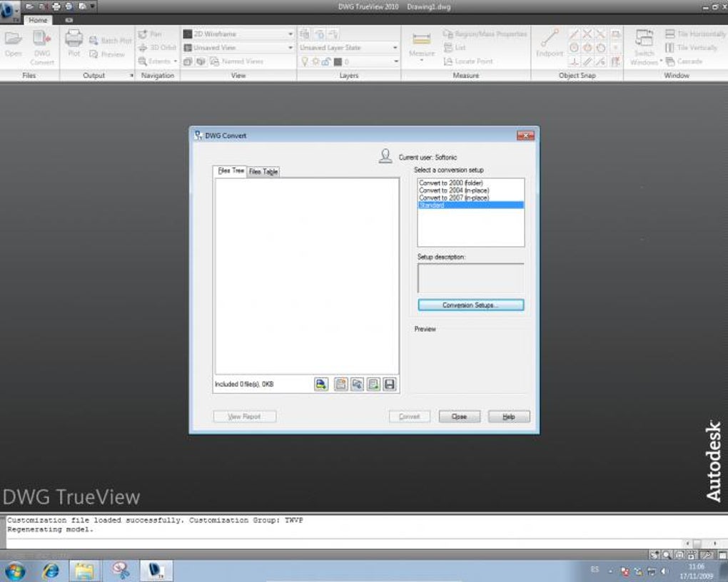
Task: Open Internet Explorer from the taskbar
Action: point(51,571)
